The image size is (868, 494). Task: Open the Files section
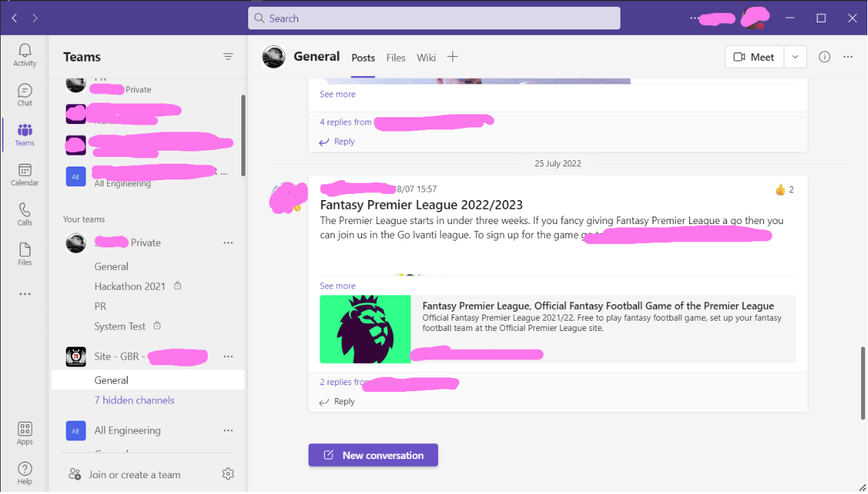click(x=25, y=254)
